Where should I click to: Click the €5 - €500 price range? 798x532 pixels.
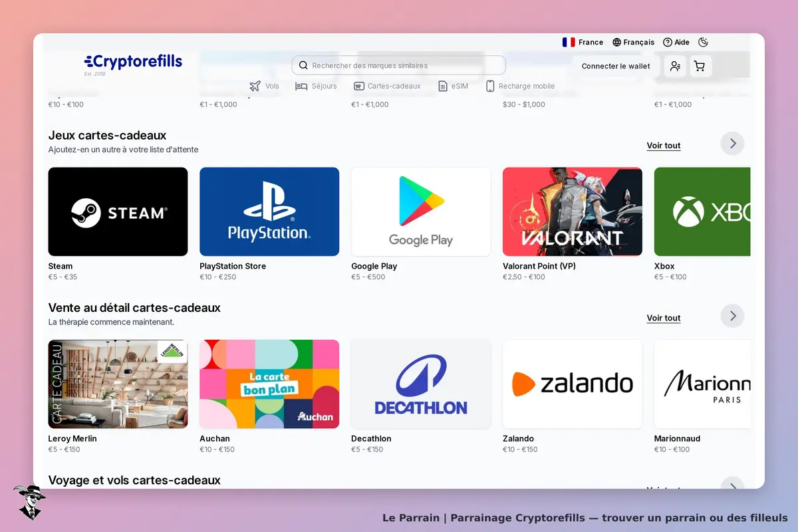coord(368,277)
